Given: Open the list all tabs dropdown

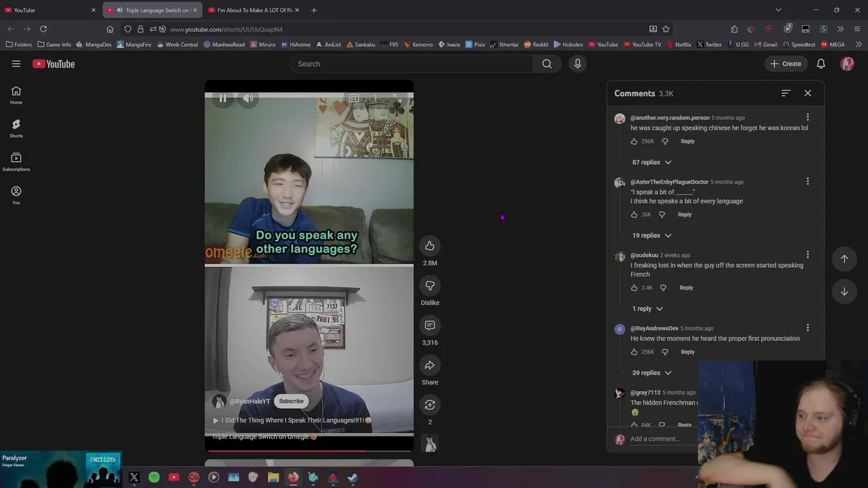Looking at the screenshot, I should (778, 10).
